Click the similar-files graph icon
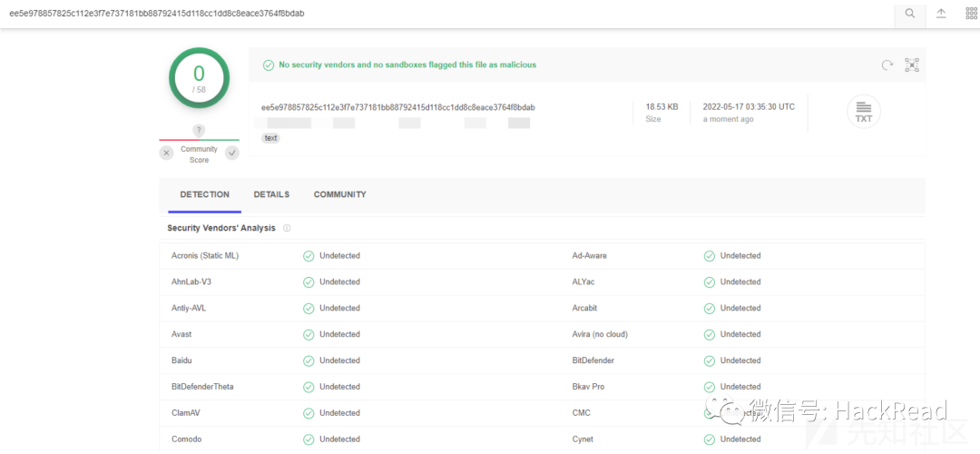 point(912,65)
